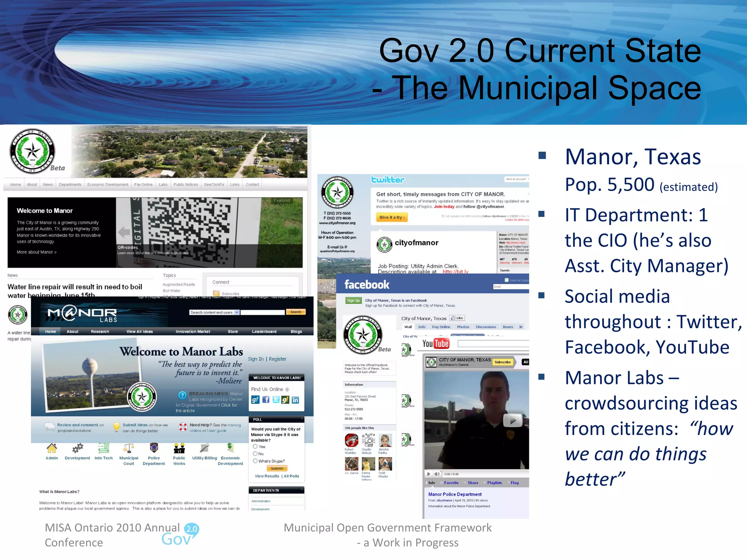Open the 'More about Manor' link
747x560 pixels.
(36, 252)
